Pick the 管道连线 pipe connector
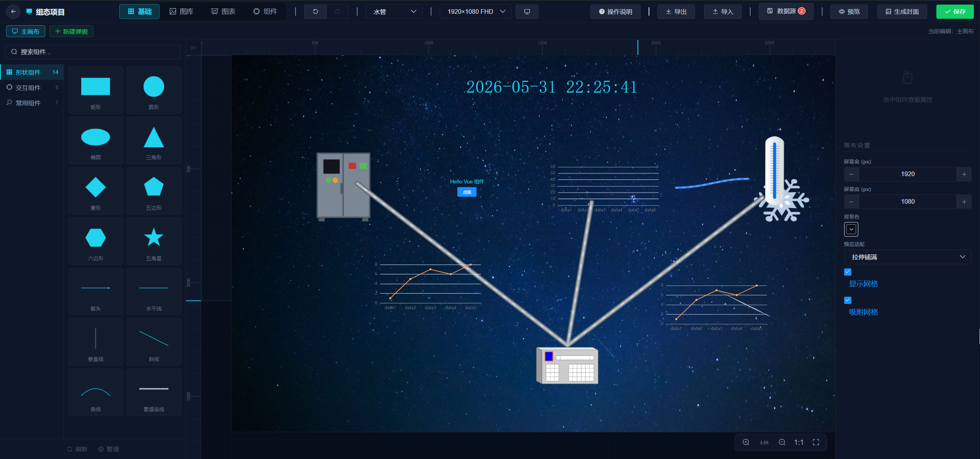The width and height of the screenshot is (980, 459). click(x=154, y=392)
